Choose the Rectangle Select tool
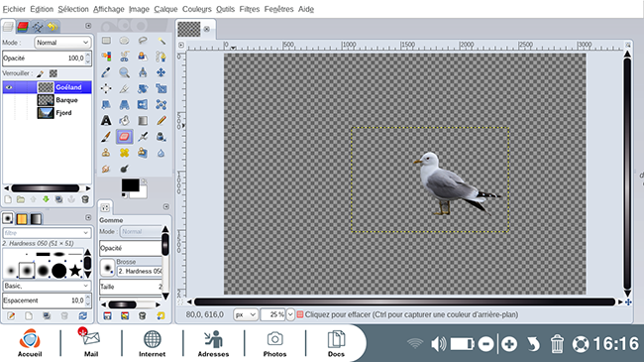 coord(106,41)
